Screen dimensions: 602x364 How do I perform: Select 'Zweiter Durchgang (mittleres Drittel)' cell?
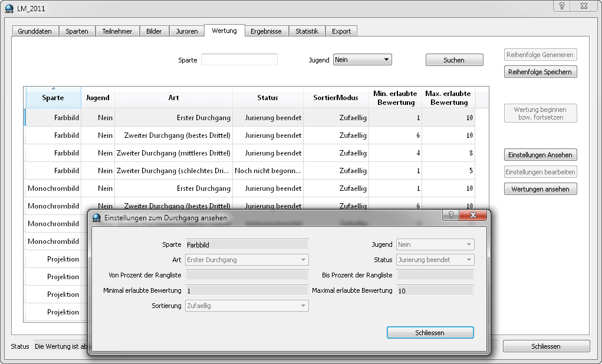173,153
